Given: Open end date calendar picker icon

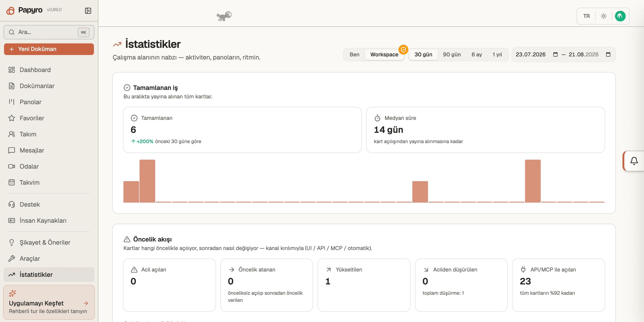Looking at the screenshot, I should pos(608,55).
